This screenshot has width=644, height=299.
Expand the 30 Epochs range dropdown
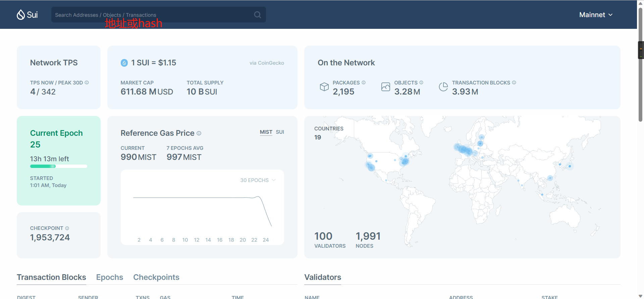[258, 180]
